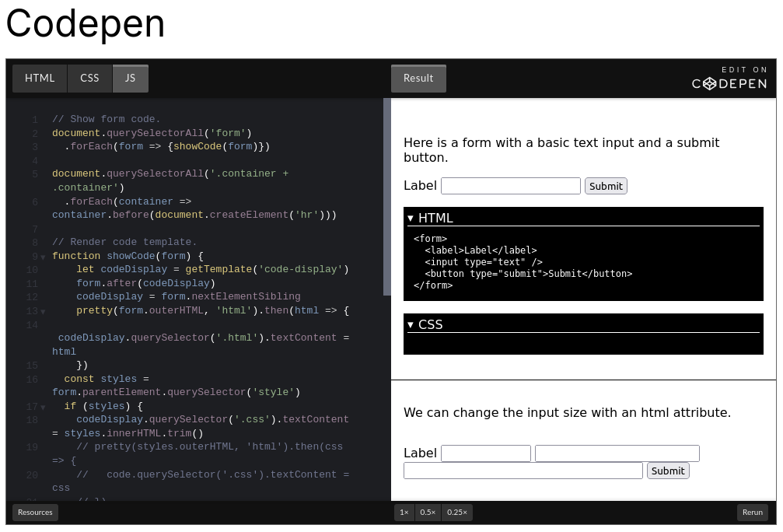Screen dimensions: 783x532
Task: Switch to the HTML editor tab
Action: click(x=40, y=79)
